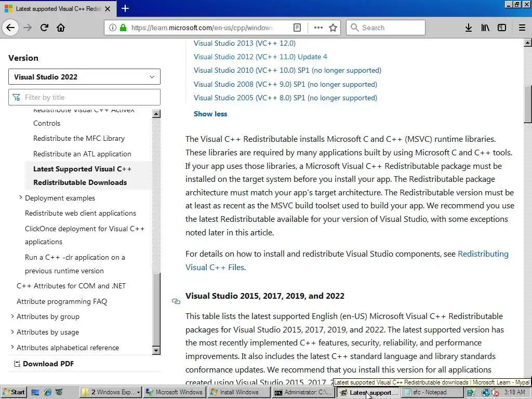
Task: Open the Visual Studio 2022 version dropdown
Action: [84, 77]
